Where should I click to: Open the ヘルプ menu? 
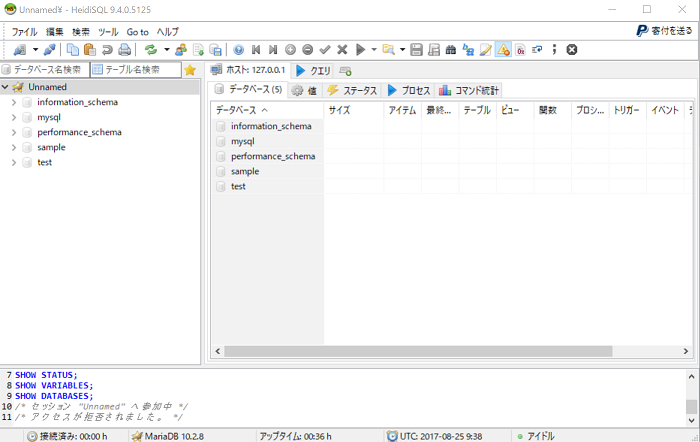[168, 32]
